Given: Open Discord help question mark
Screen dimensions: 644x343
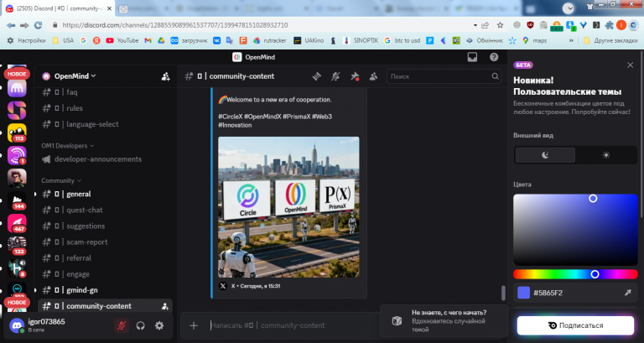Looking at the screenshot, I should (494, 57).
